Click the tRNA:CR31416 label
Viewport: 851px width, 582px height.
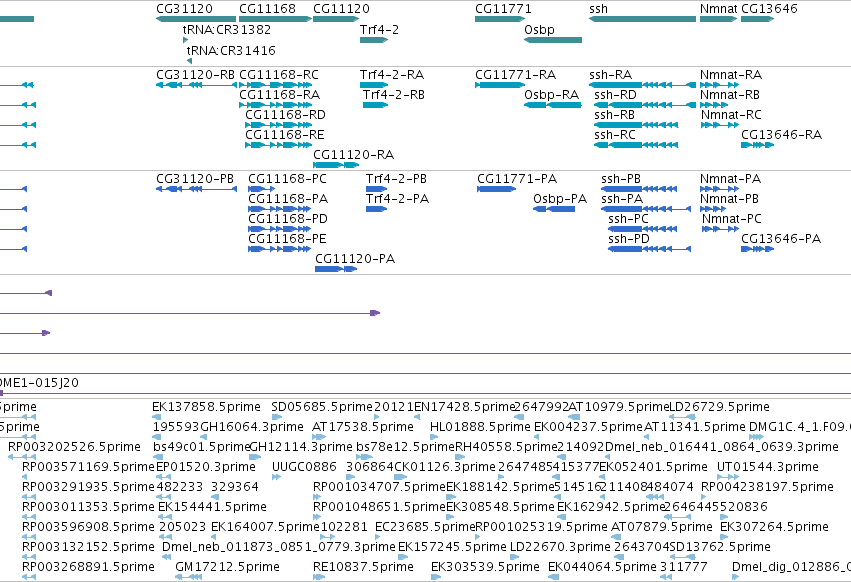(231, 50)
